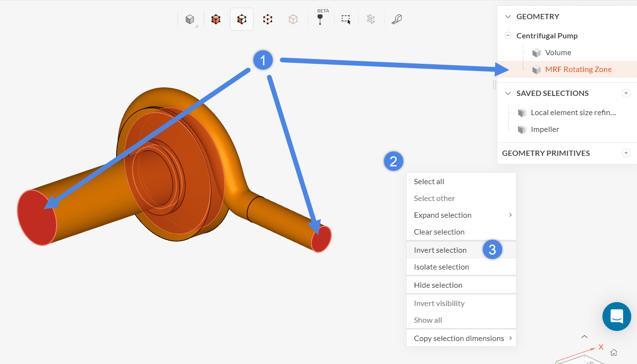This screenshot has height=364, width=637.
Task: Open the support chat bubble
Action: pyautogui.click(x=616, y=317)
